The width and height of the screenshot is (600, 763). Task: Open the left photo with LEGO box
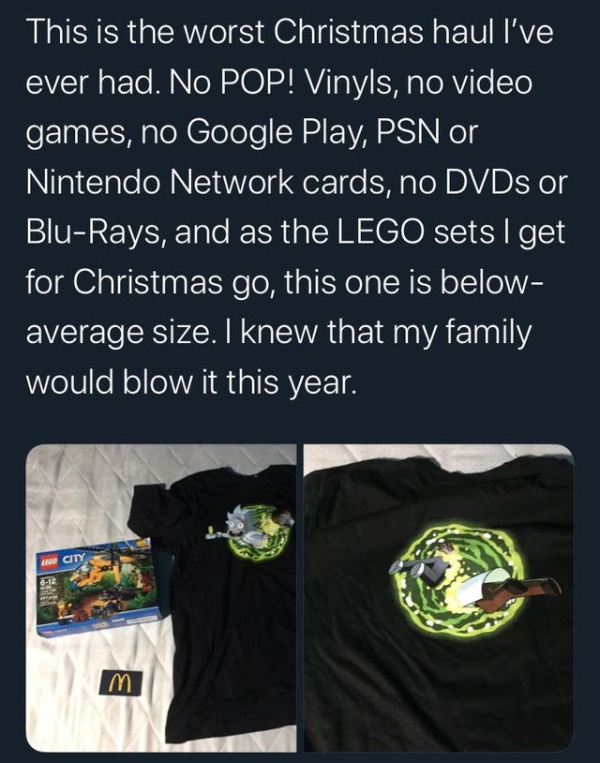[x=161, y=598]
